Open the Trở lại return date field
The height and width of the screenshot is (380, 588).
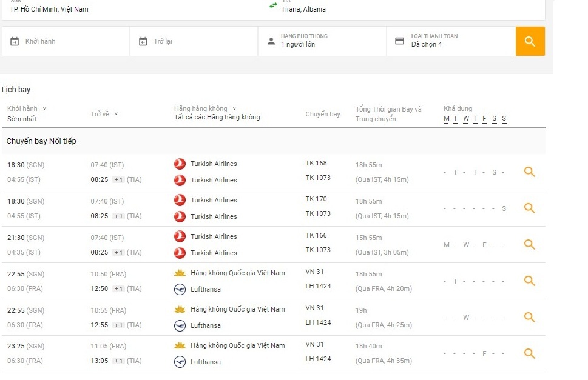194,41
